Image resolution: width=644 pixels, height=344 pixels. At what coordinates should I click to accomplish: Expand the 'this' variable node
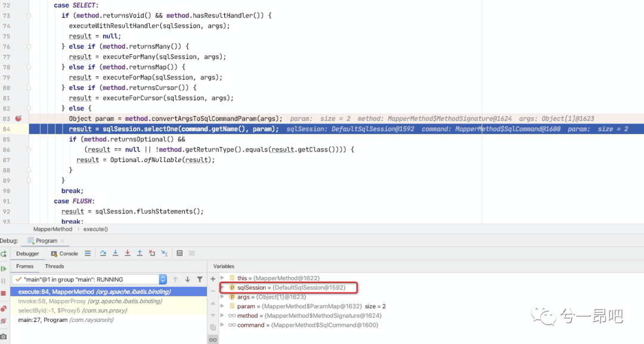pyautogui.click(x=222, y=278)
